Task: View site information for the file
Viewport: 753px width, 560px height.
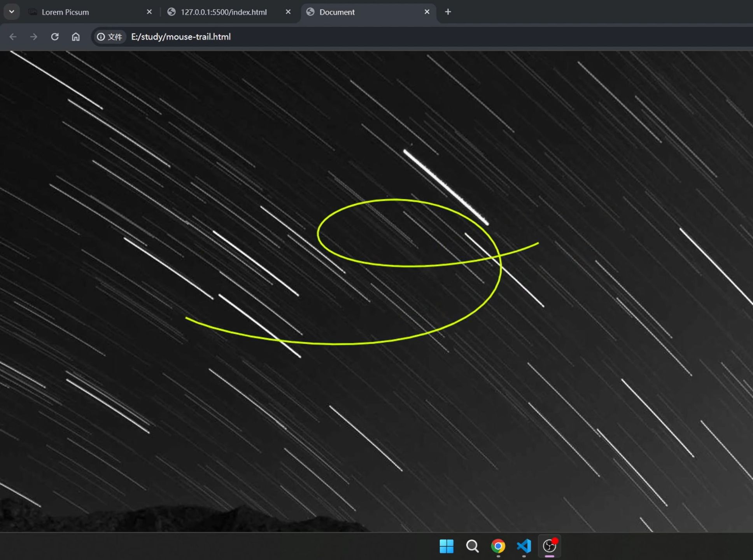Action: click(x=109, y=37)
